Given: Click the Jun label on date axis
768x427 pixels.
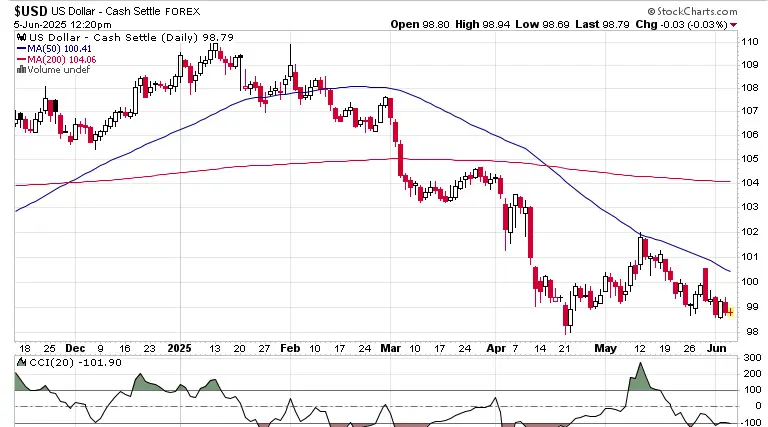Looking at the screenshot, I should [717, 348].
